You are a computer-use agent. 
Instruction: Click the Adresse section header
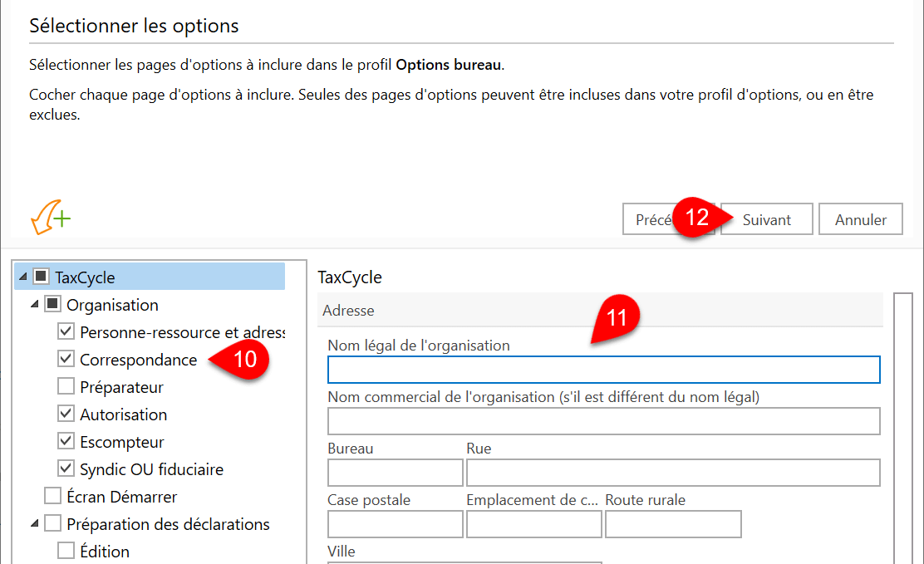600,310
